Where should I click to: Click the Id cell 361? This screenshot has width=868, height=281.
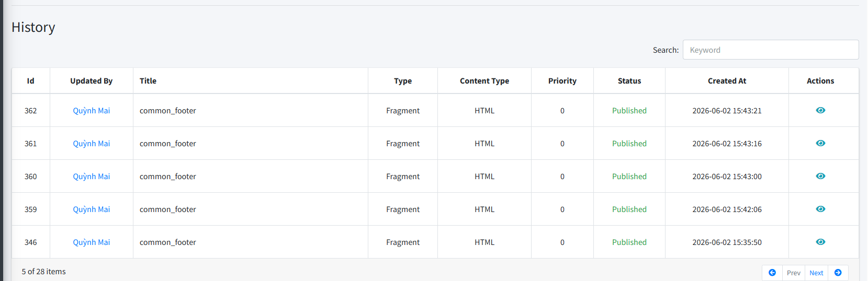(x=31, y=144)
